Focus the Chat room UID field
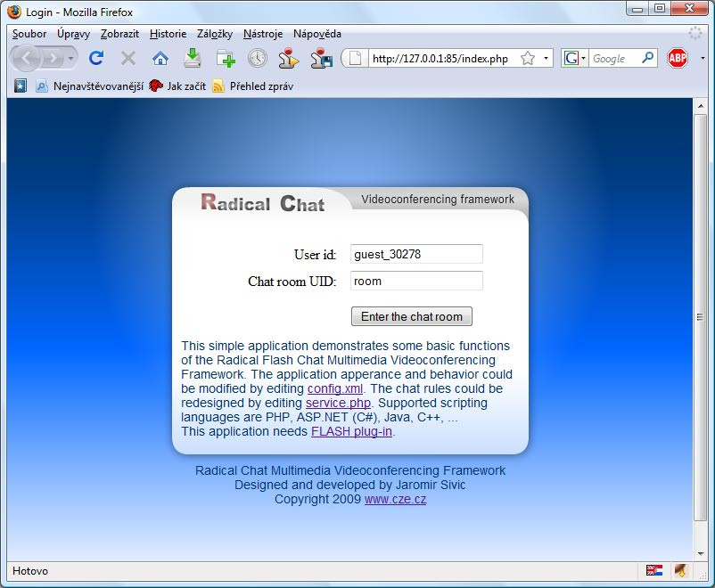 click(416, 281)
